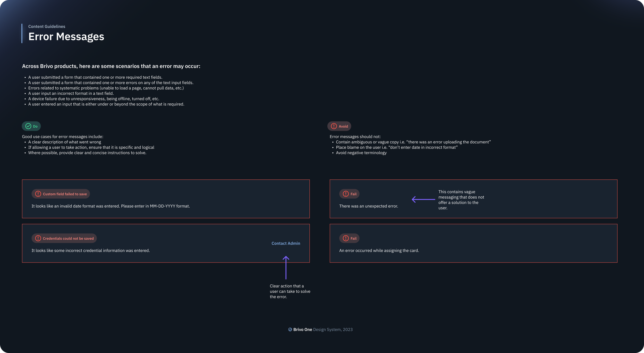Click the Custom field failed to save badge
Screen dimensions: 644x353
tap(61, 194)
